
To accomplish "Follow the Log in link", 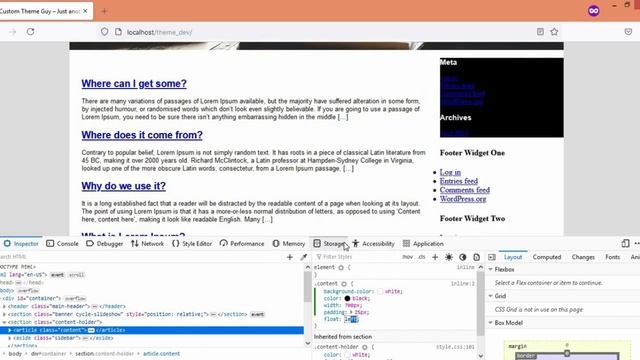I will pos(450,172).
